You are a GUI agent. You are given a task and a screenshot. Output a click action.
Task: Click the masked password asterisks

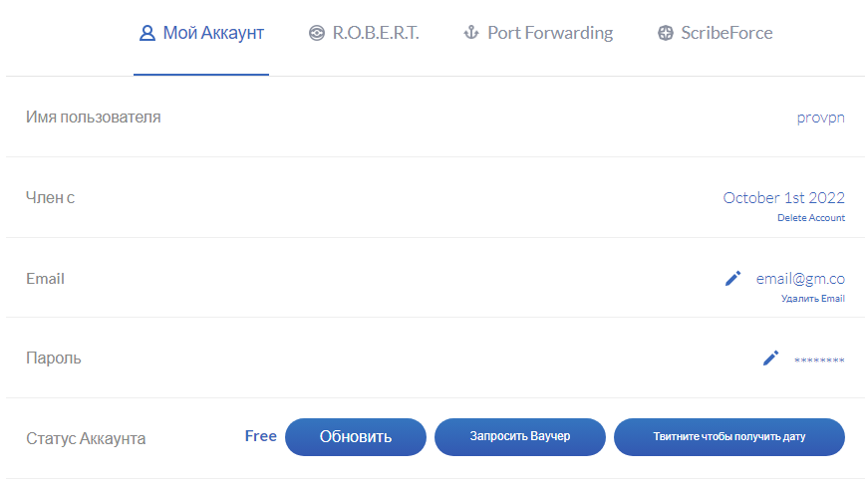[x=819, y=361]
